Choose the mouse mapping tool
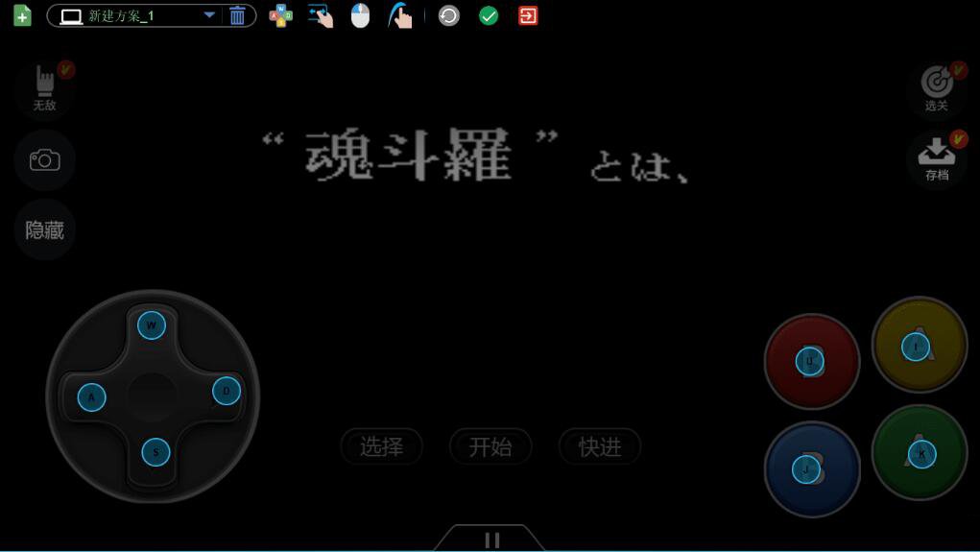 pos(360,15)
